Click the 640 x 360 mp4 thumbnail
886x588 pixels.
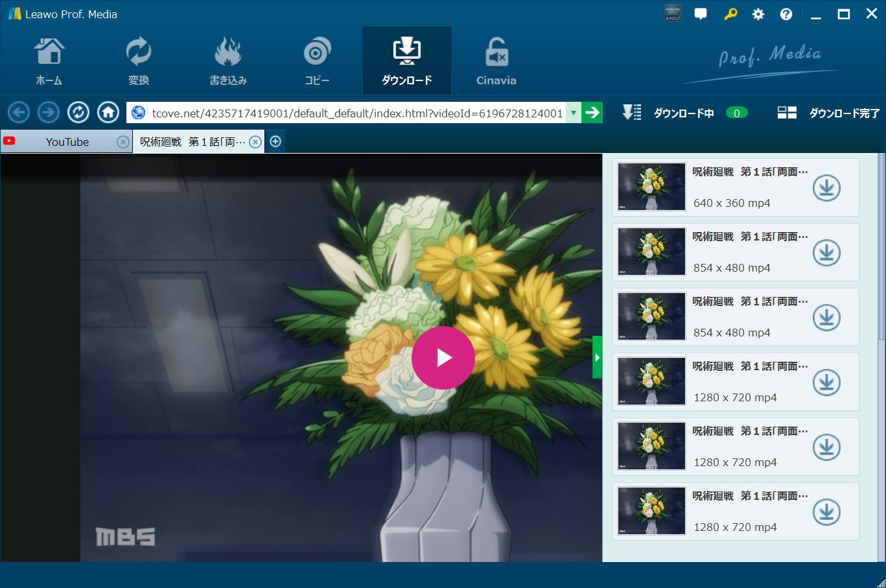(x=651, y=187)
